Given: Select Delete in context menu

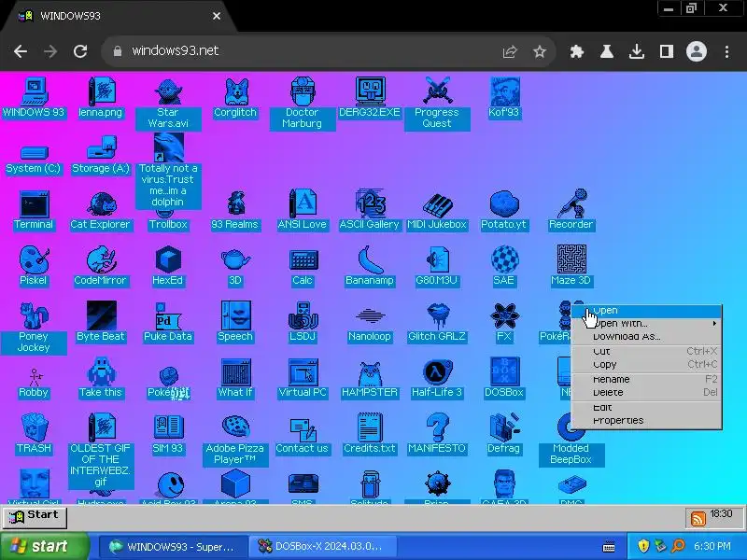Looking at the screenshot, I should click(x=647, y=393).
